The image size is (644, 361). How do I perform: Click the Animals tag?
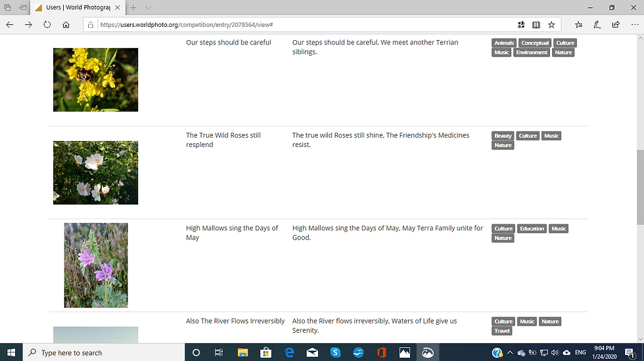(x=504, y=43)
